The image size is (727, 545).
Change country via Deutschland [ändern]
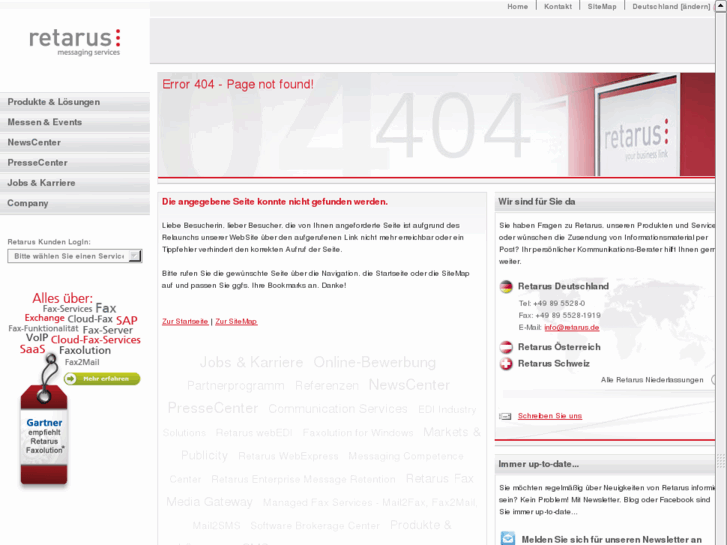pyautogui.click(x=671, y=6)
